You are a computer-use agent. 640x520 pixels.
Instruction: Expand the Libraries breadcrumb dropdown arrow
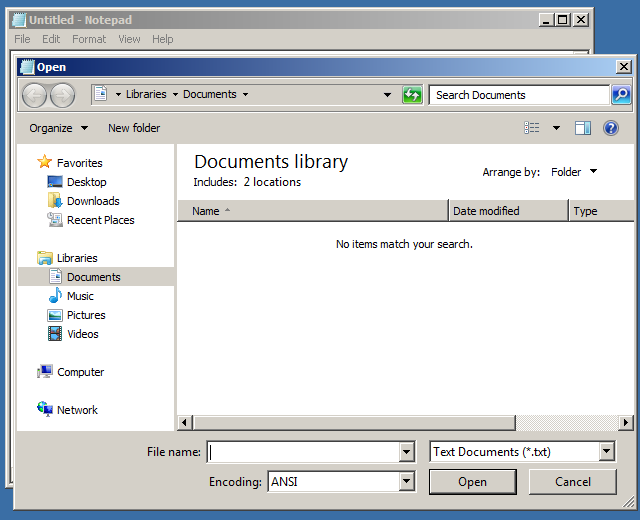point(175,95)
